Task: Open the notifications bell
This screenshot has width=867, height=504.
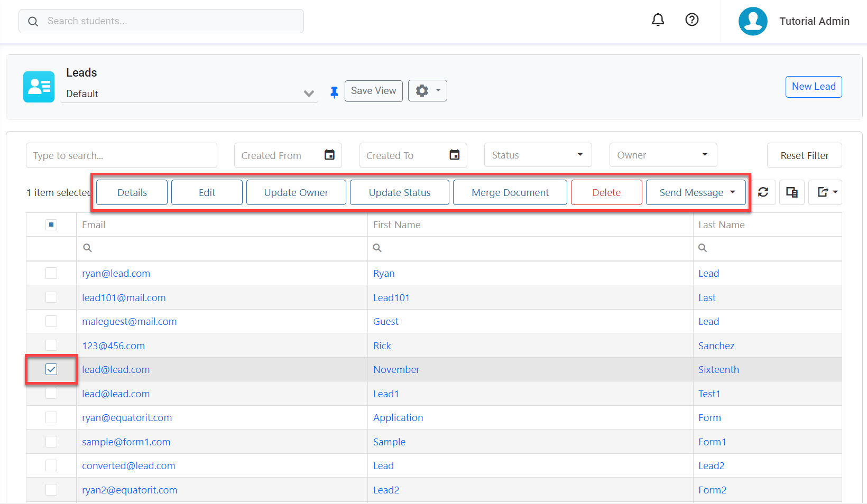Action: tap(658, 20)
